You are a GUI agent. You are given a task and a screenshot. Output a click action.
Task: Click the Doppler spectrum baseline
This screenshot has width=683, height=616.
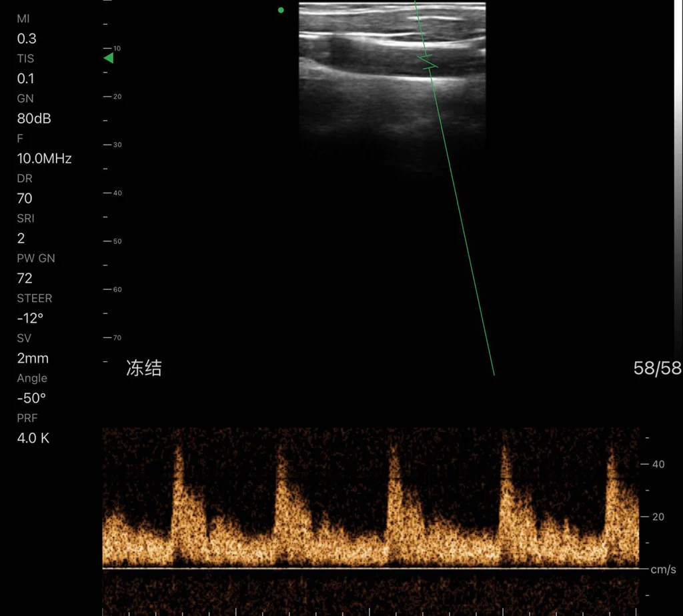click(371, 568)
